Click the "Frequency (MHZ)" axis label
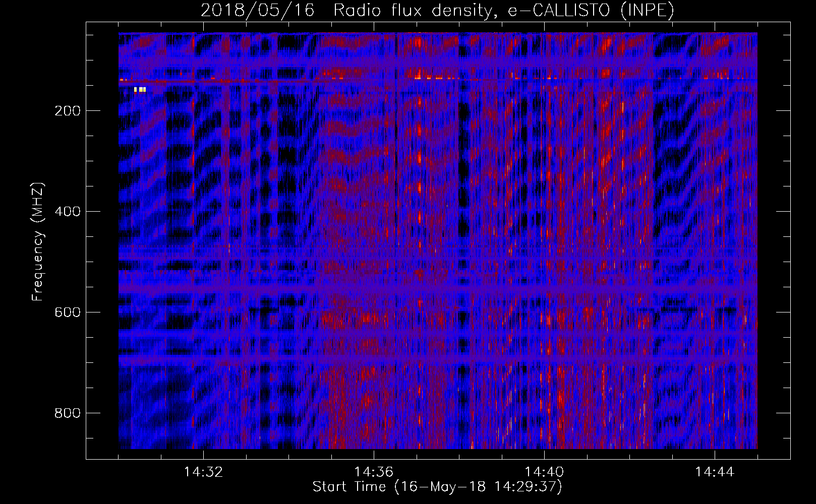The width and height of the screenshot is (816, 504). coord(37,242)
